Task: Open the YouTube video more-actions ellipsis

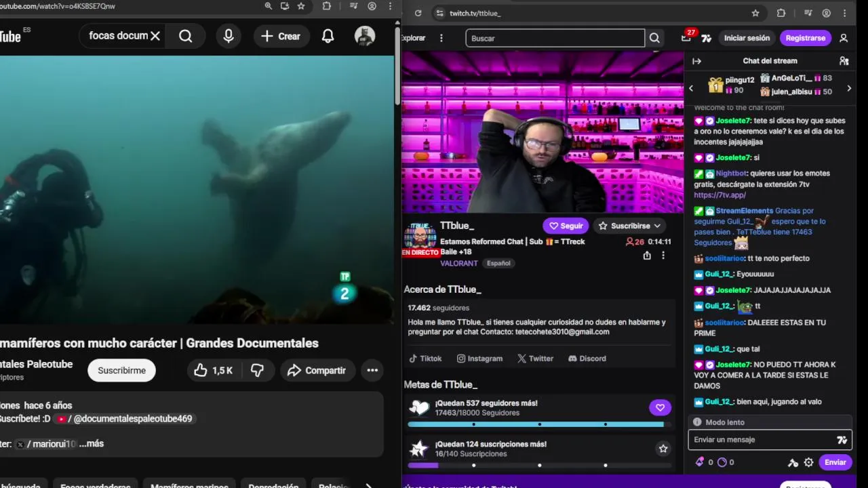Action: [372, 371]
